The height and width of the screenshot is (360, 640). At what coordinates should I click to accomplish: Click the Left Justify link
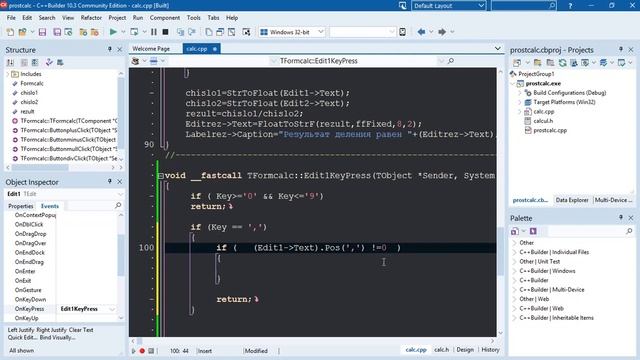pyautogui.click(x=21, y=330)
